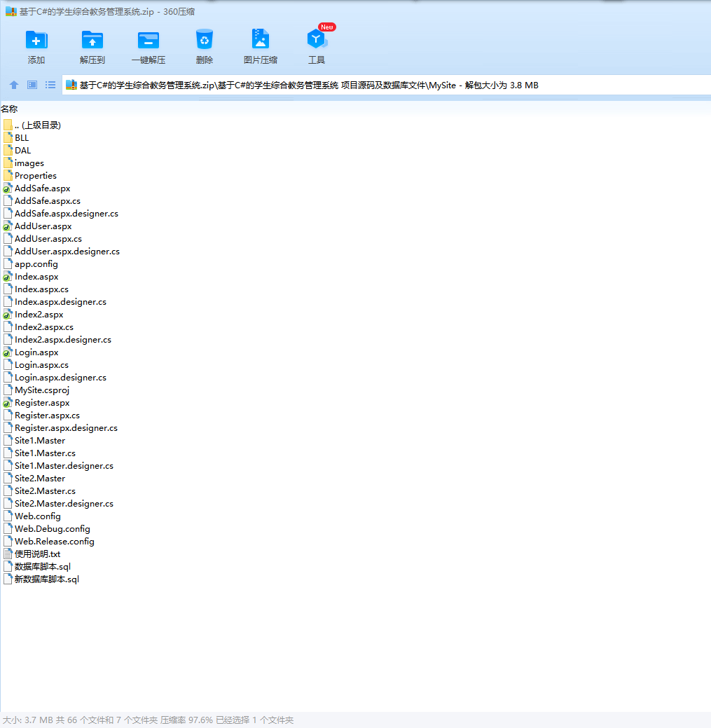Click the 使用说明.txt text file icon
Image resolution: width=711 pixels, height=728 pixels.
pyautogui.click(x=8, y=554)
